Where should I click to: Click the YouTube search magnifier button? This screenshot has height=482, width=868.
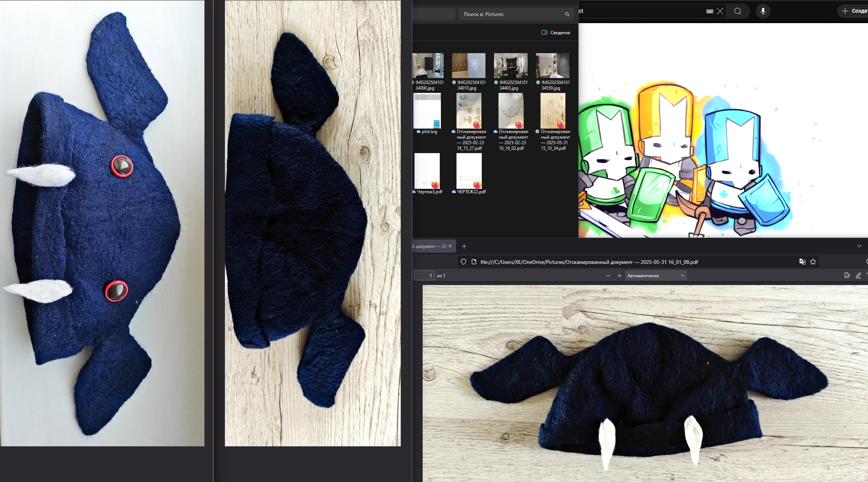tap(738, 11)
